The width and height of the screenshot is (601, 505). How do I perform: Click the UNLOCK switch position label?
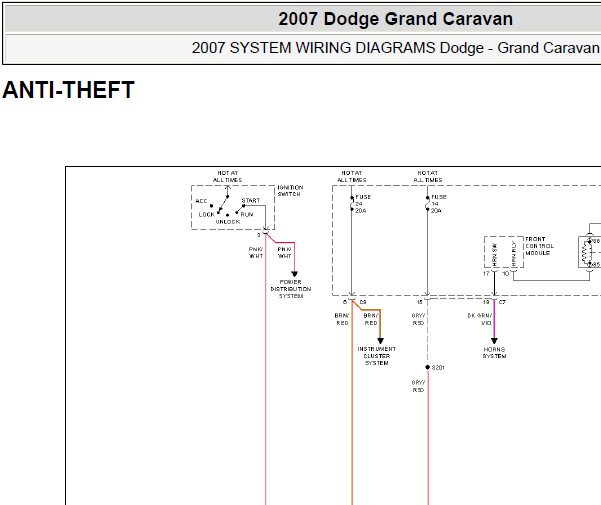228,222
